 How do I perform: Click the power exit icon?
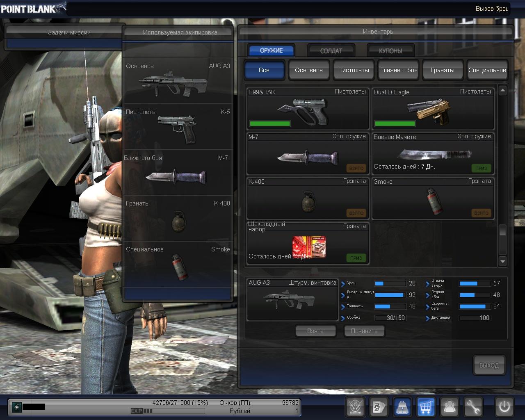[504, 407]
